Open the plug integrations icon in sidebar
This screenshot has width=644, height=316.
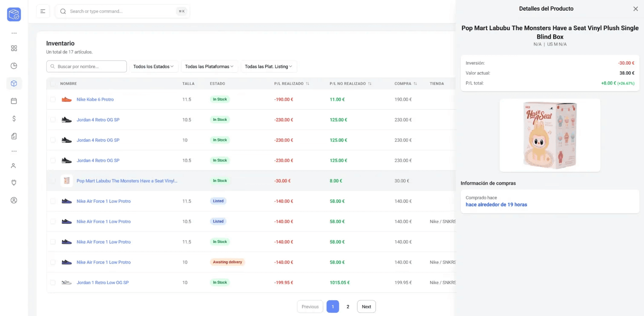click(14, 183)
